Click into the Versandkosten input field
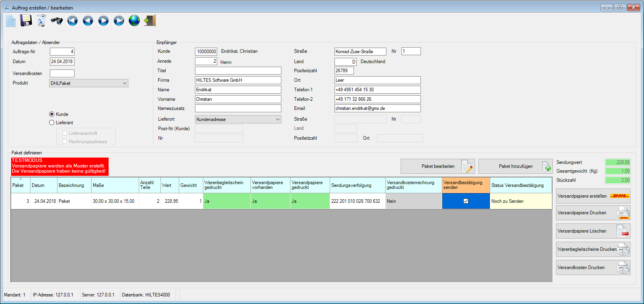 coord(62,73)
